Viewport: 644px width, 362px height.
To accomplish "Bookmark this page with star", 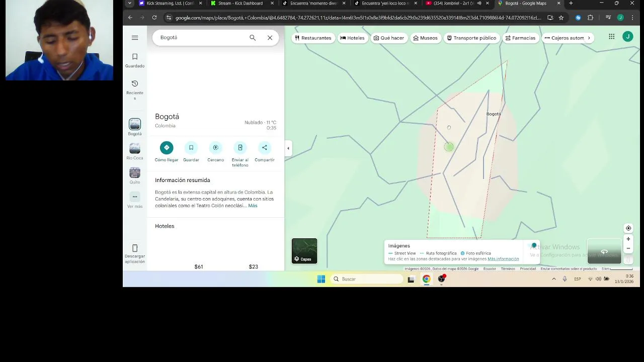I will [561, 18].
